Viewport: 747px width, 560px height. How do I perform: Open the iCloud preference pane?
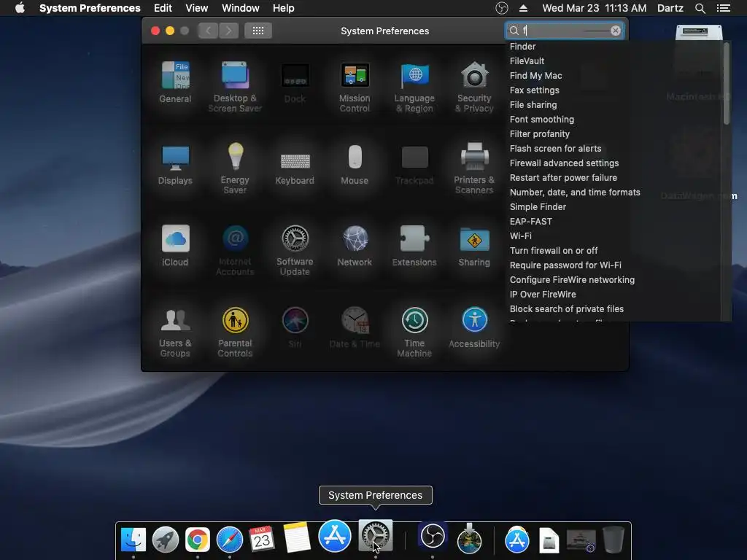coord(175,246)
